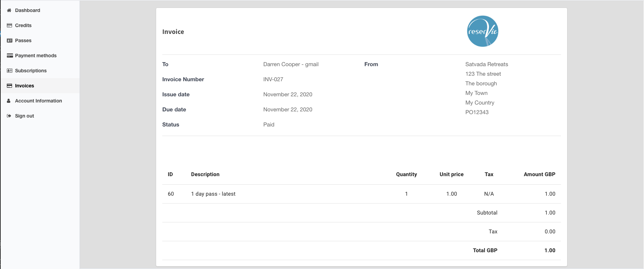Image resolution: width=644 pixels, height=269 pixels.
Task: Click the Description column header
Action: click(205, 174)
